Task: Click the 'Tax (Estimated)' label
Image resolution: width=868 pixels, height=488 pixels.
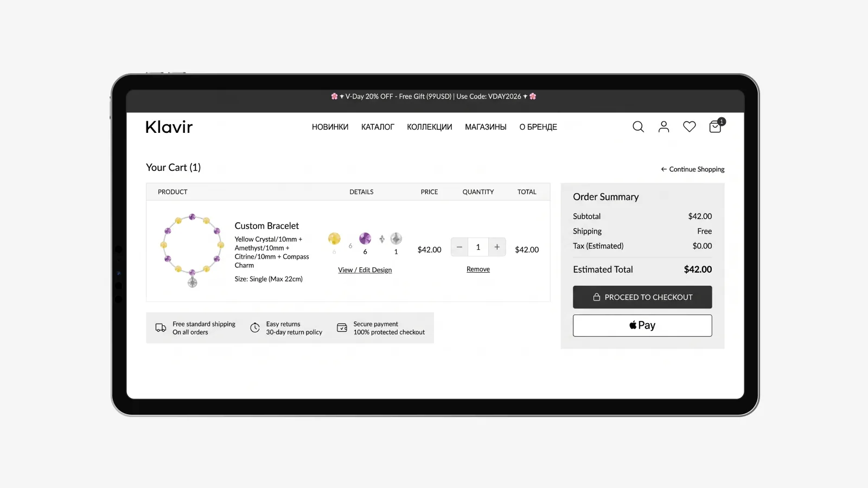Action: point(598,246)
